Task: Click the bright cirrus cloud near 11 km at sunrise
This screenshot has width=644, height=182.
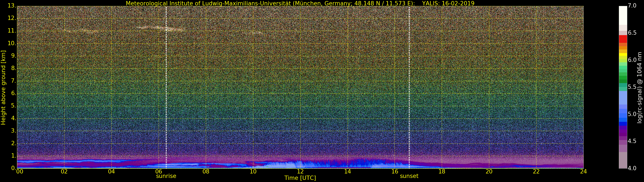Action: pyautogui.click(x=161, y=28)
